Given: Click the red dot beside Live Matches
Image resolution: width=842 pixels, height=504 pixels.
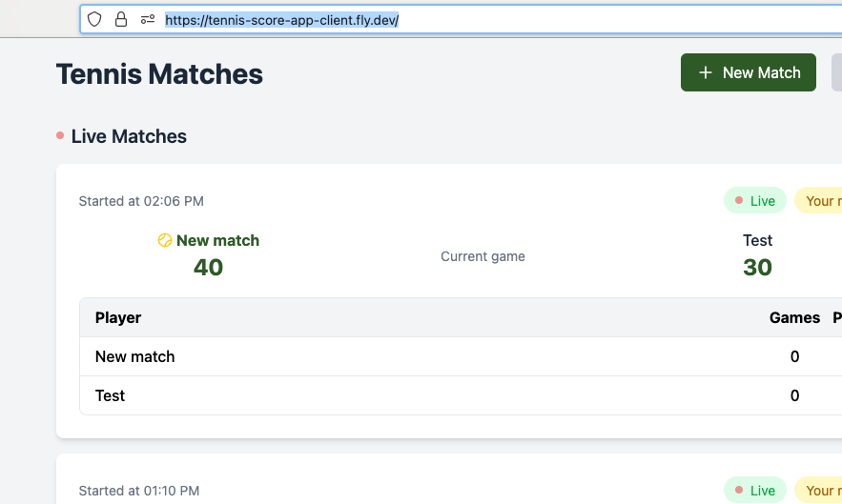Looking at the screenshot, I should pyautogui.click(x=60, y=136).
